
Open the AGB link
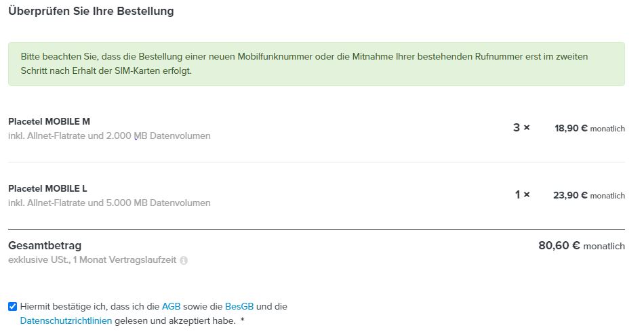(171, 306)
